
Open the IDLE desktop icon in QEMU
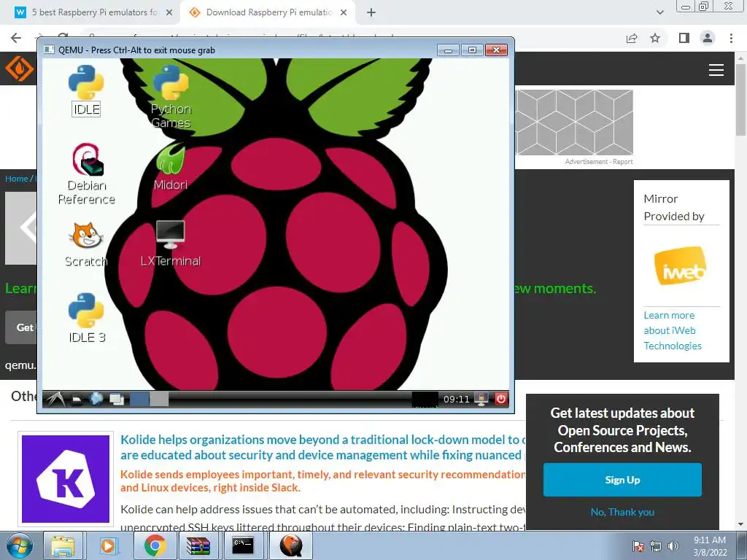point(86,90)
